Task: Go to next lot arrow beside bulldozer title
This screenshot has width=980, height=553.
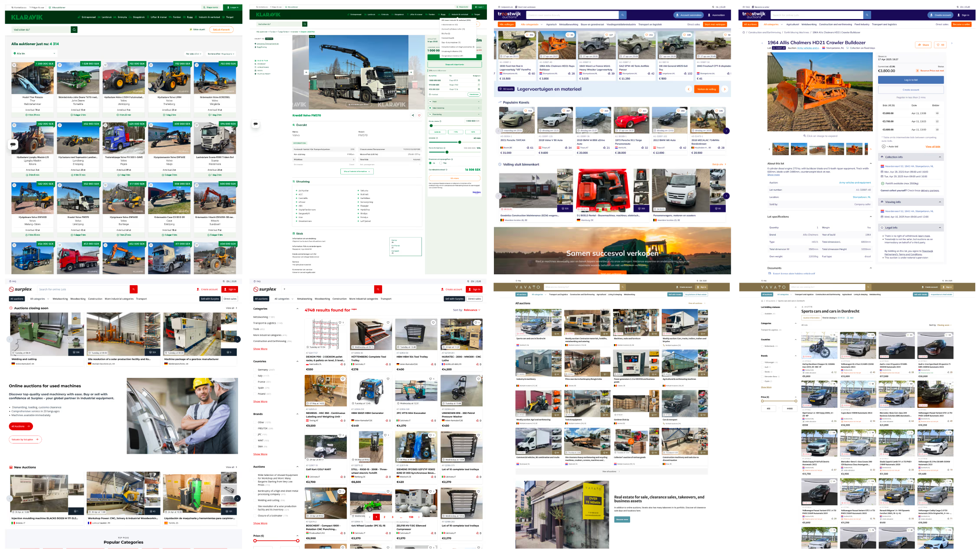Action: pyautogui.click(x=952, y=43)
